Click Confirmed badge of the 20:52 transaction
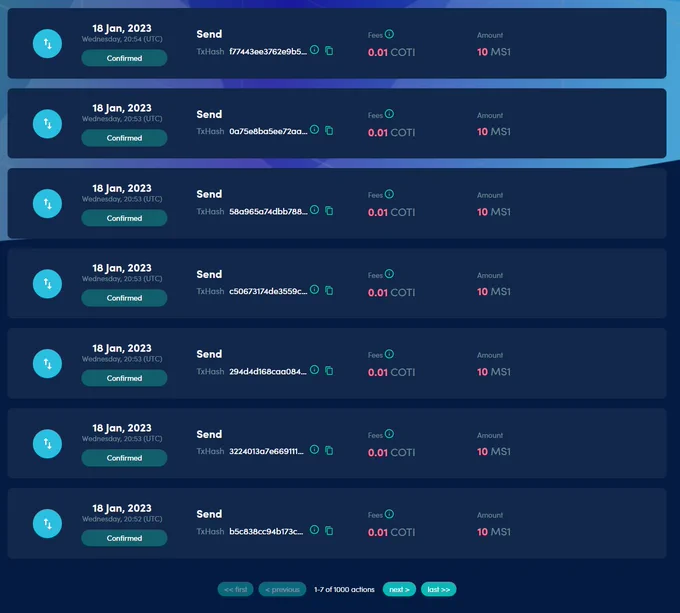Viewport: 680px width, 613px height. tap(124, 538)
